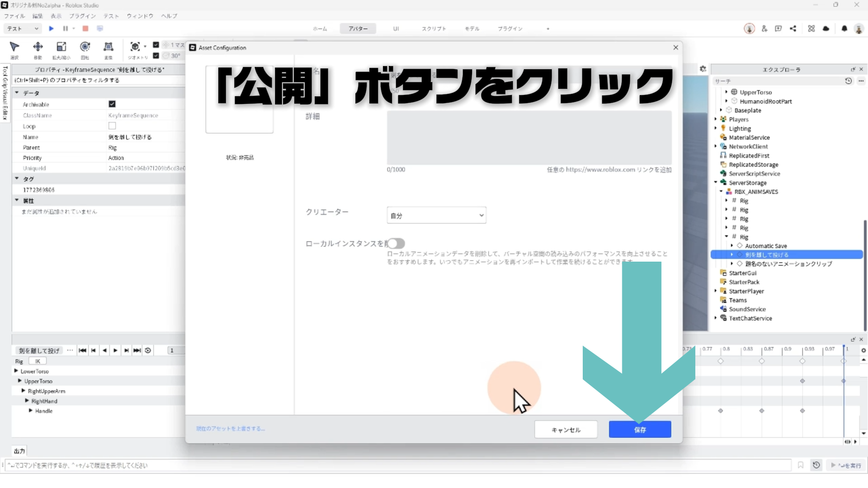The width and height of the screenshot is (868, 488).
Task: Click the blue 保存 button
Action: [x=640, y=429]
